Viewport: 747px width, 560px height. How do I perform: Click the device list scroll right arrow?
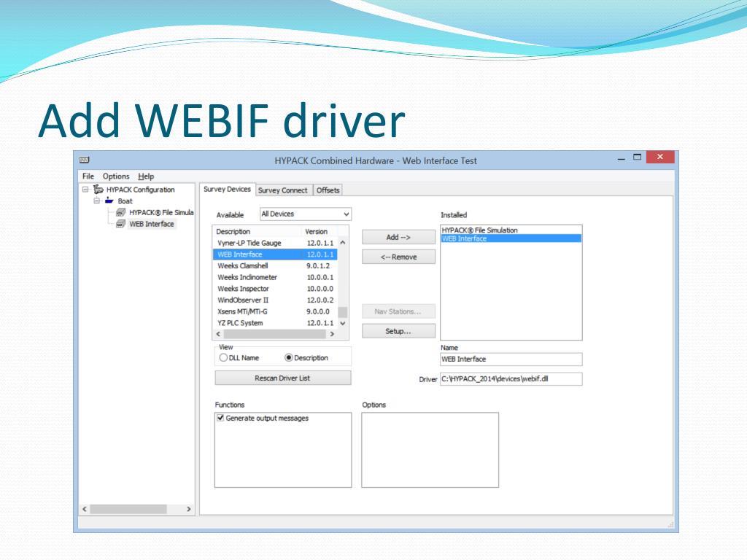[332, 334]
